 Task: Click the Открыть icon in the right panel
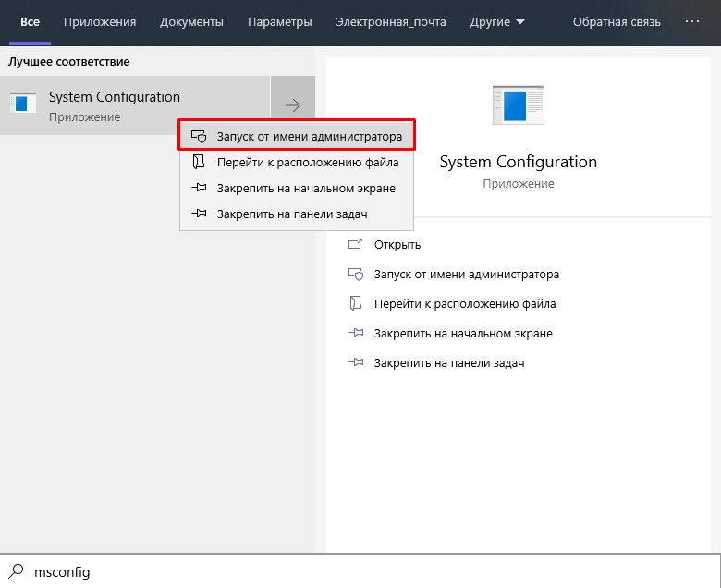point(355,245)
